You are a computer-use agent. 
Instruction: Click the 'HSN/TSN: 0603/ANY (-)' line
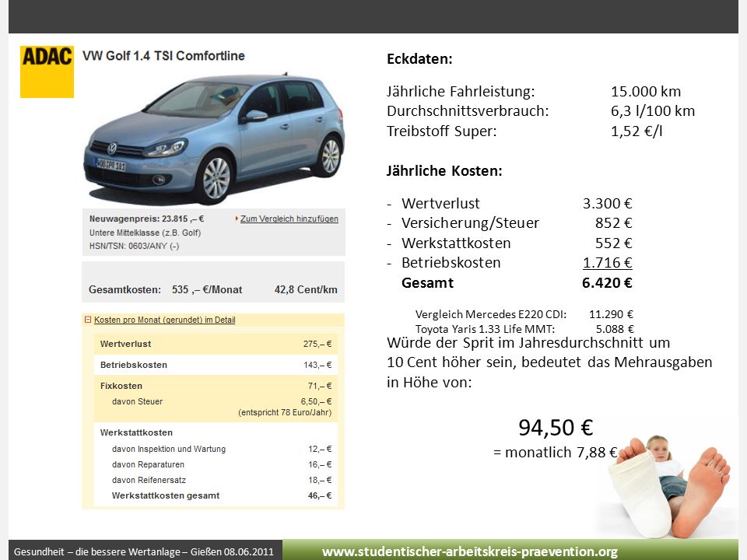135,247
